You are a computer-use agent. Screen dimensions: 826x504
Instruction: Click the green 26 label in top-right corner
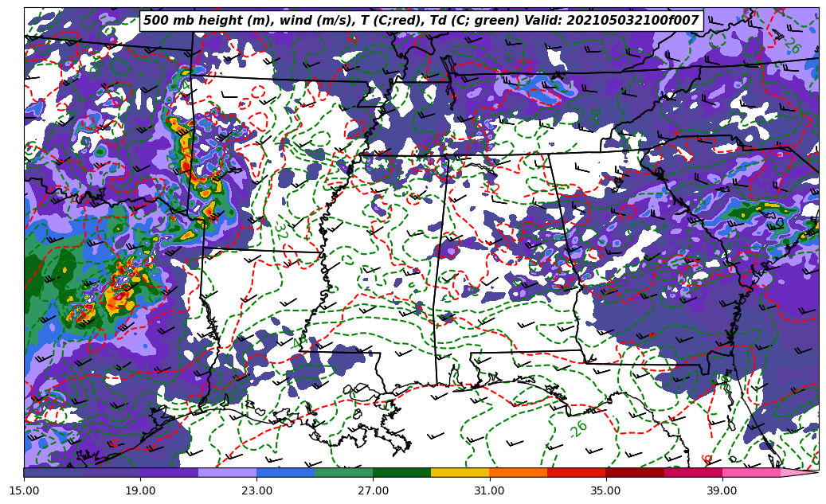point(791,46)
